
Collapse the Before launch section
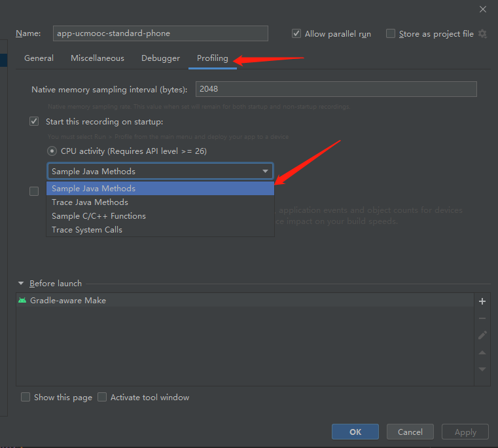21,283
